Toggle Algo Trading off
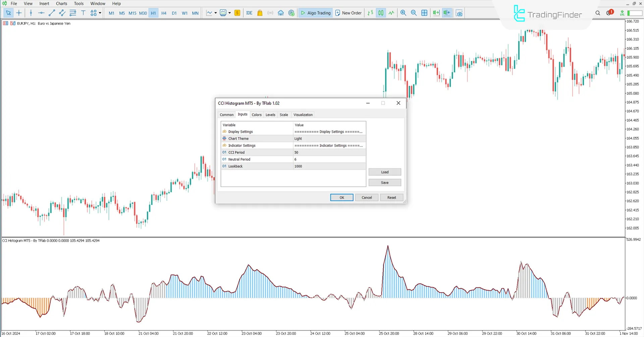Image resolution: width=644 pixels, height=337 pixels. point(315,13)
